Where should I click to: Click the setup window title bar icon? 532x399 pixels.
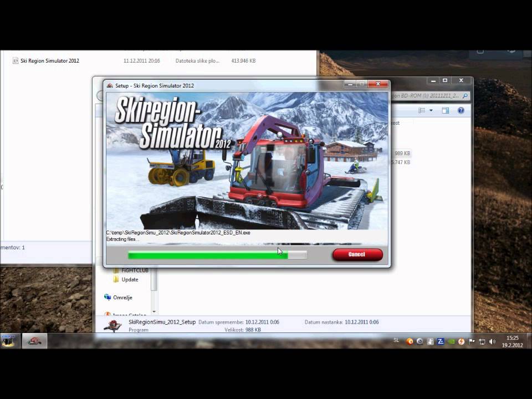[110, 85]
